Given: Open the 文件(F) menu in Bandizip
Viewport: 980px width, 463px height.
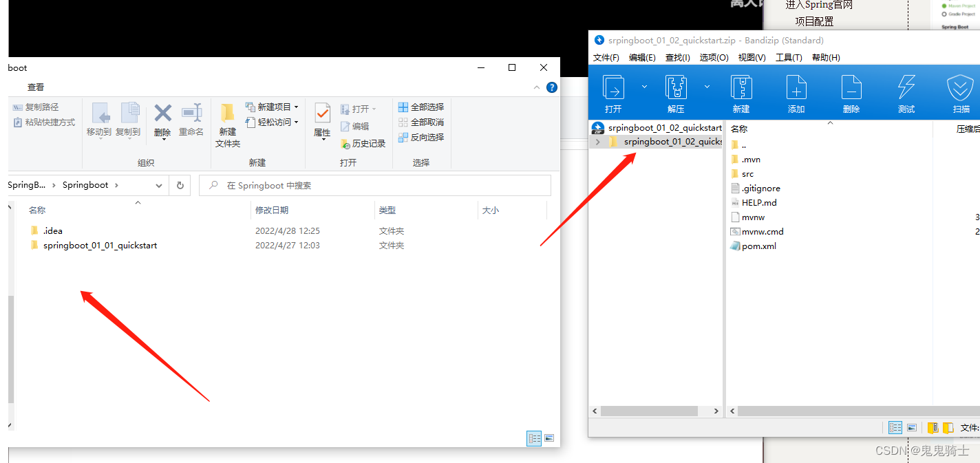Looking at the screenshot, I should [606, 58].
